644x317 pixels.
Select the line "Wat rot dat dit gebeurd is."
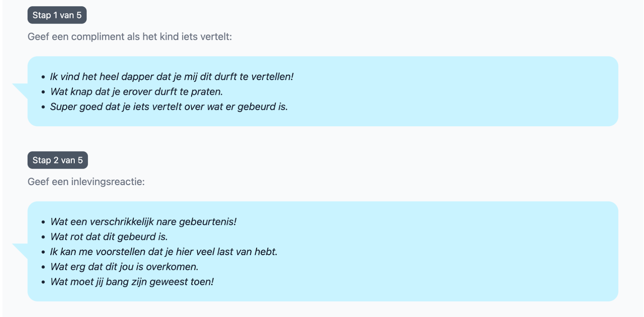109,237
